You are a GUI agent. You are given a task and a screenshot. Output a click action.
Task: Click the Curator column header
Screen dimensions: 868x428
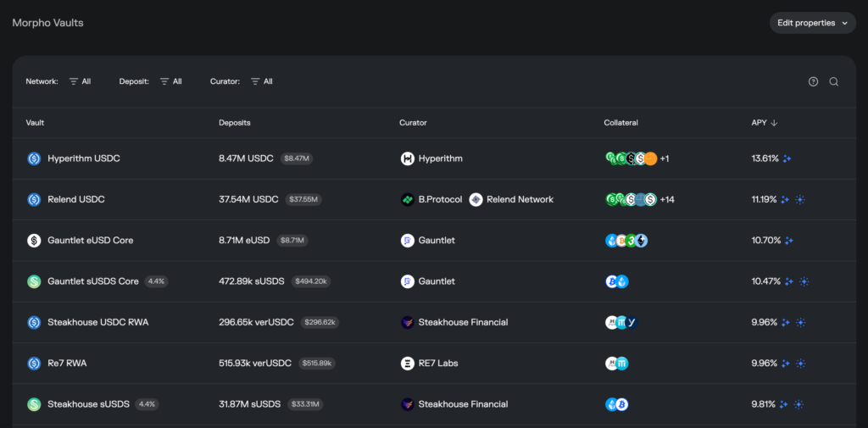[413, 123]
